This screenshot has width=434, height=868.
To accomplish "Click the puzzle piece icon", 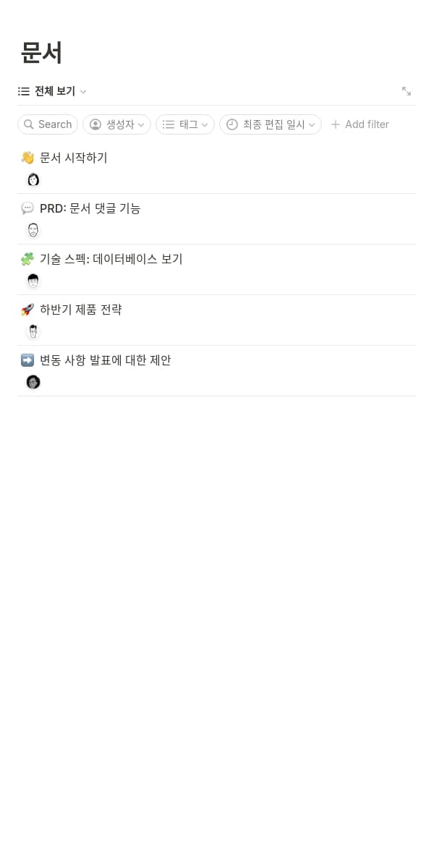I will pos(27,259).
